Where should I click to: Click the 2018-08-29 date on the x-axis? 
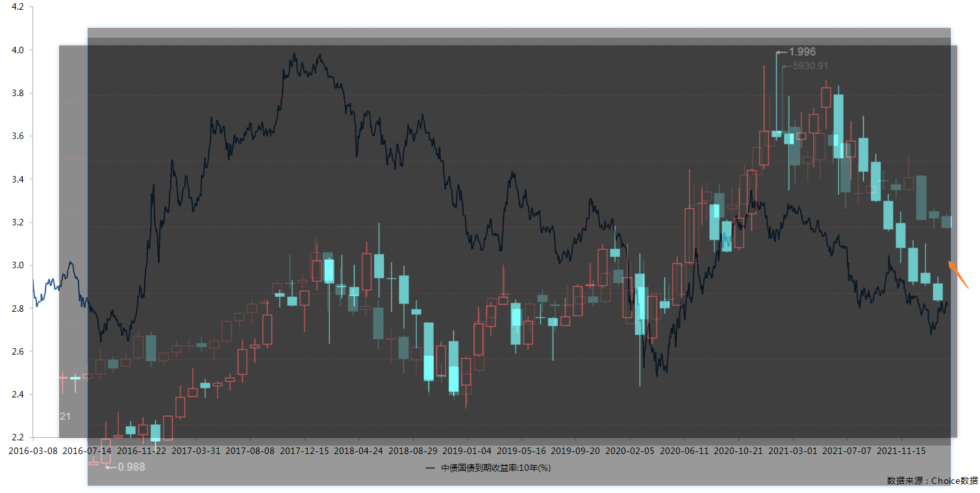(412, 449)
